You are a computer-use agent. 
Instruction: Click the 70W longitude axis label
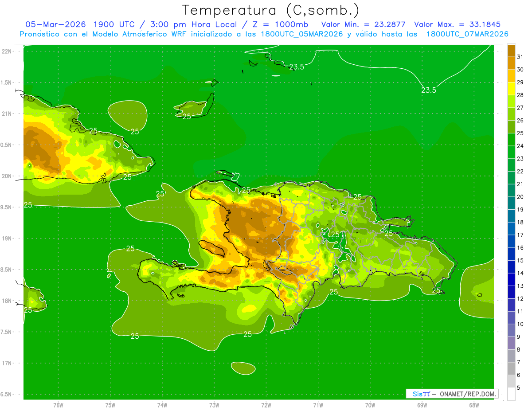pos(370,405)
